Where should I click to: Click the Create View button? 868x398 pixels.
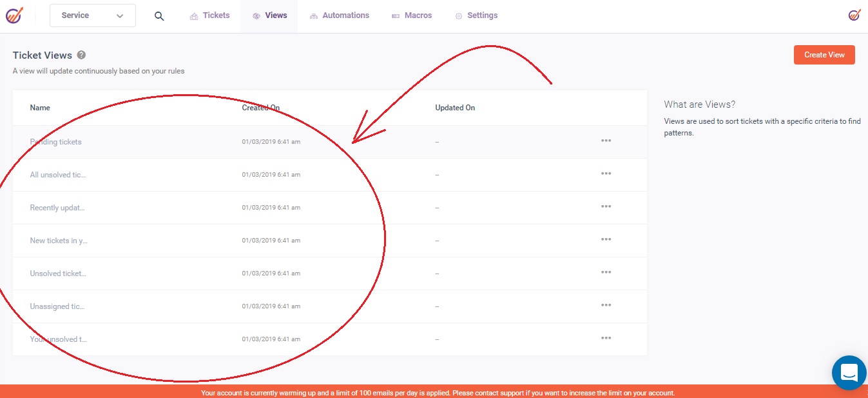click(824, 55)
